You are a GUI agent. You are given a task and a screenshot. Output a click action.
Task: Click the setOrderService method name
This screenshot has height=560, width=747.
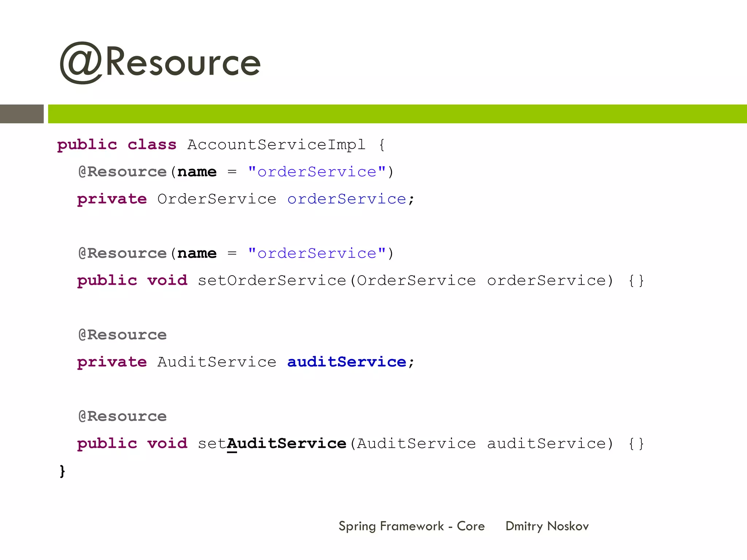coord(272,280)
